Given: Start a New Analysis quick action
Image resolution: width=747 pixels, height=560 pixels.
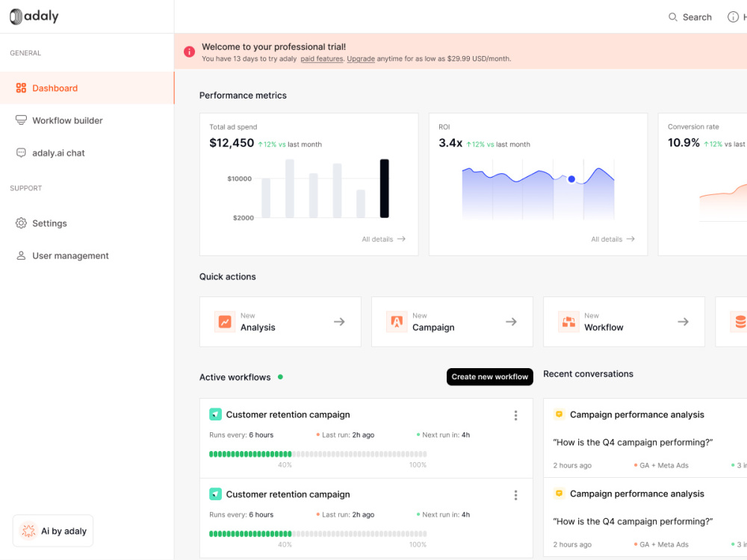Looking at the screenshot, I should click(x=280, y=322).
